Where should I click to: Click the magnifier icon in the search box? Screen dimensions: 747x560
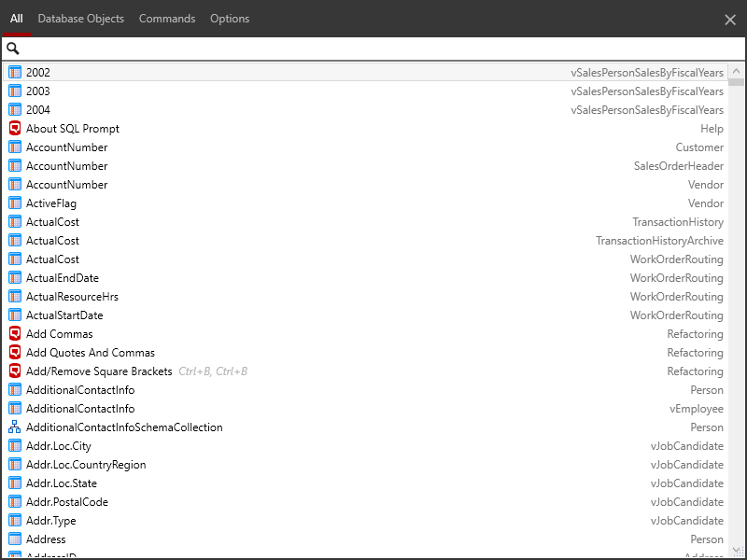pos(13,47)
